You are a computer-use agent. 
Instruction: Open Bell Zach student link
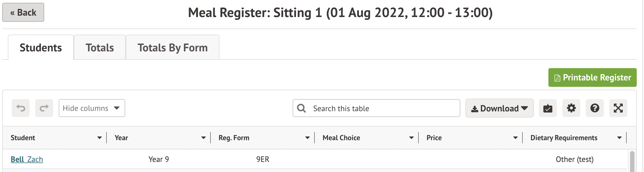27,159
